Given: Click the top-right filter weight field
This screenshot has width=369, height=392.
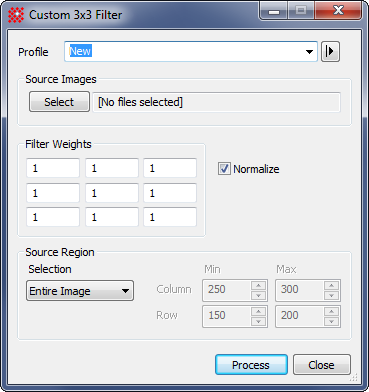Looking at the screenshot, I should pyautogui.click(x=170, y=168).
